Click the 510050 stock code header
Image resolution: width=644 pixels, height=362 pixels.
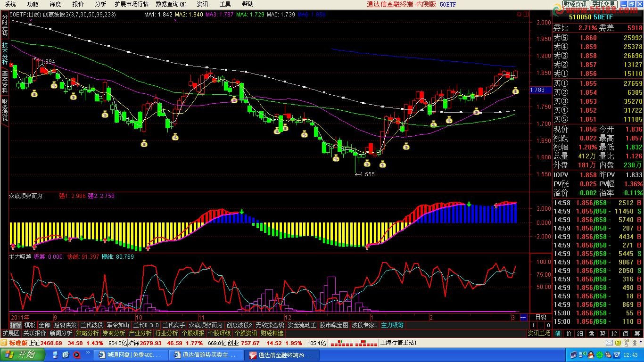point(580,16)
